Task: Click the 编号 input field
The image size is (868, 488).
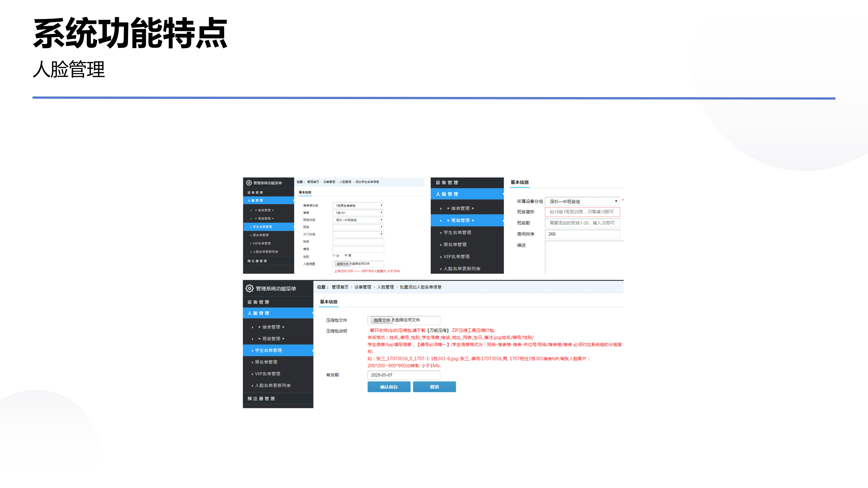Action: tap(358, 249)
